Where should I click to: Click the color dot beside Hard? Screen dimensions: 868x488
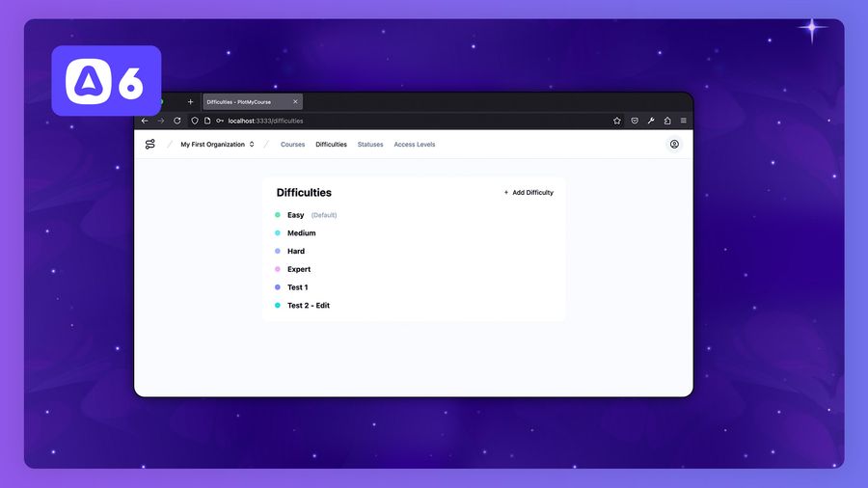[278, 252]
